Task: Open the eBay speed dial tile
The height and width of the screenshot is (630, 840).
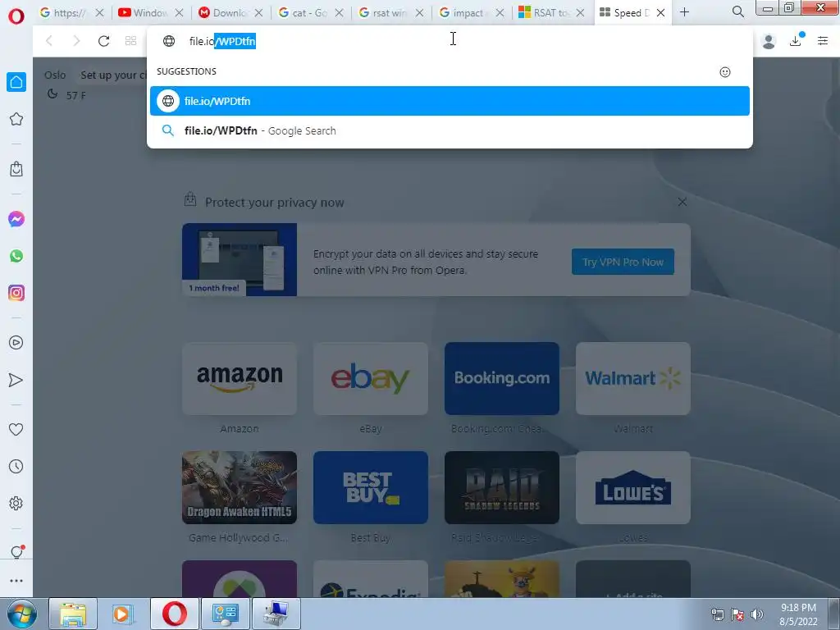Action: pyautogui.click(x=371, y=378)
